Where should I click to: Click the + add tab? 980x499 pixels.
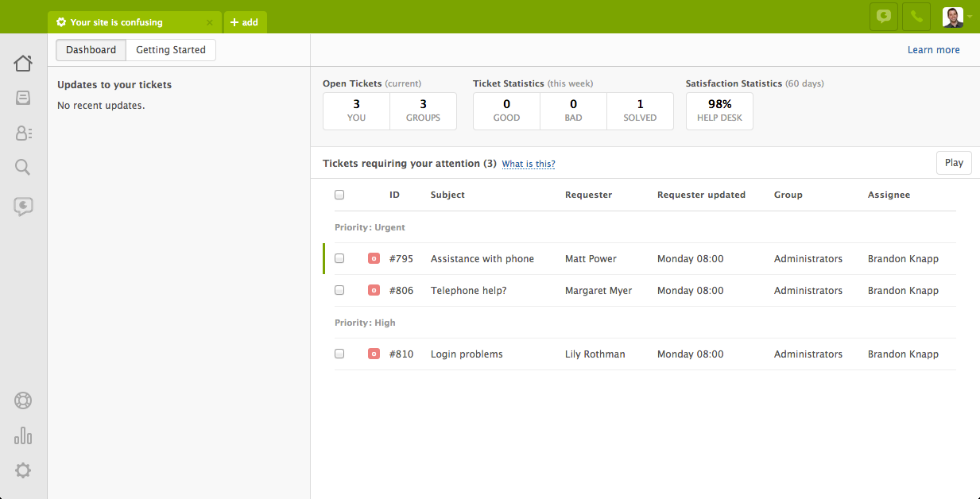[245, 22]
